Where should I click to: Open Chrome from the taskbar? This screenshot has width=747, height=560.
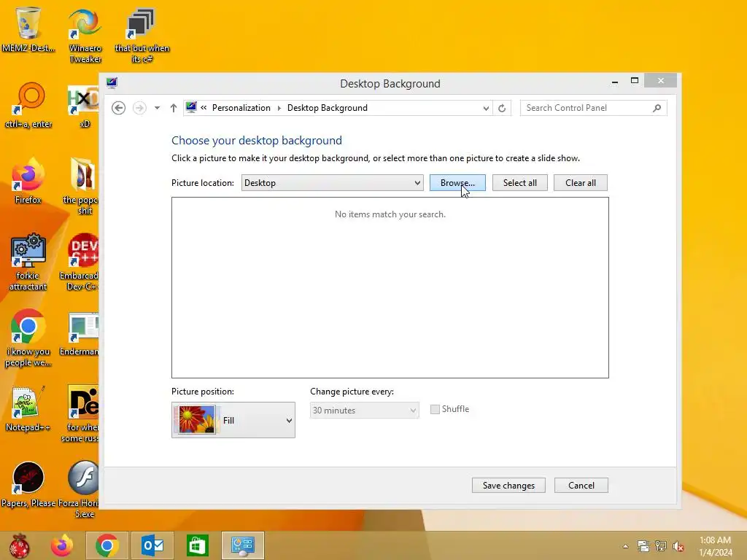pos(107,545)
